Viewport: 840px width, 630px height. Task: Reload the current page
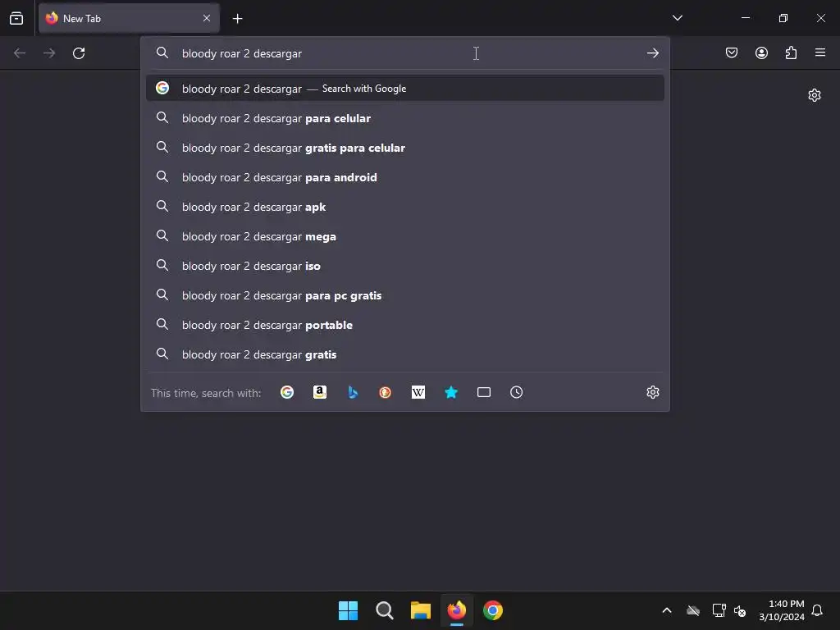tap(79, 53)
